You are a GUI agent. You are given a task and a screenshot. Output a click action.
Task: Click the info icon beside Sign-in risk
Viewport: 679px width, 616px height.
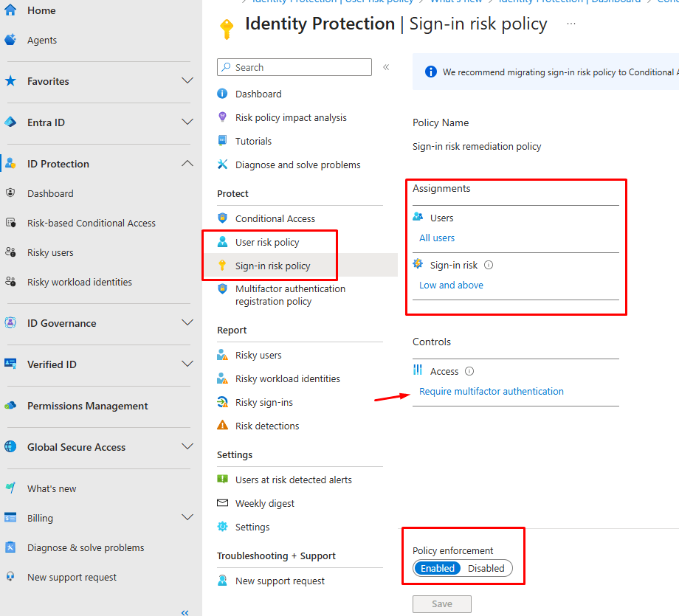(489, 265)
